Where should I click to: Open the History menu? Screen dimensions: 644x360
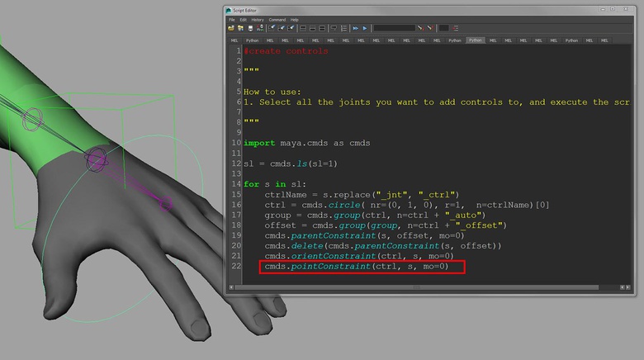(258, 19)
